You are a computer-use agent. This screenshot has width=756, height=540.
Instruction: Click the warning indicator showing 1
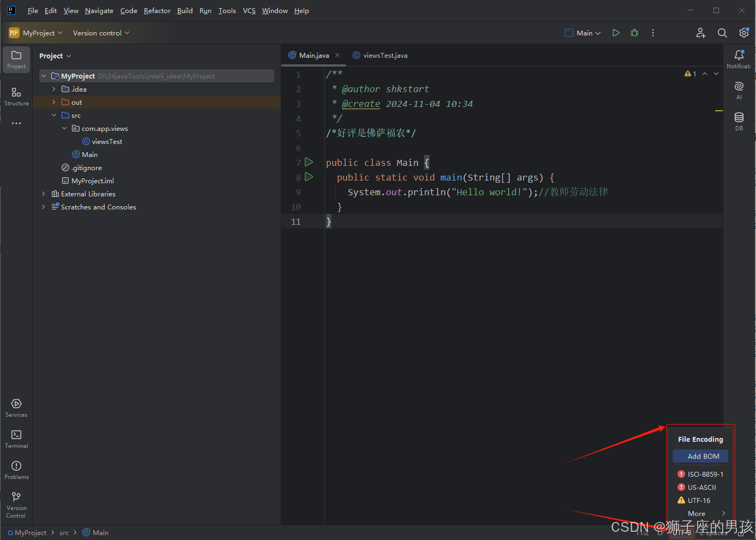click(x=691, y=74)
